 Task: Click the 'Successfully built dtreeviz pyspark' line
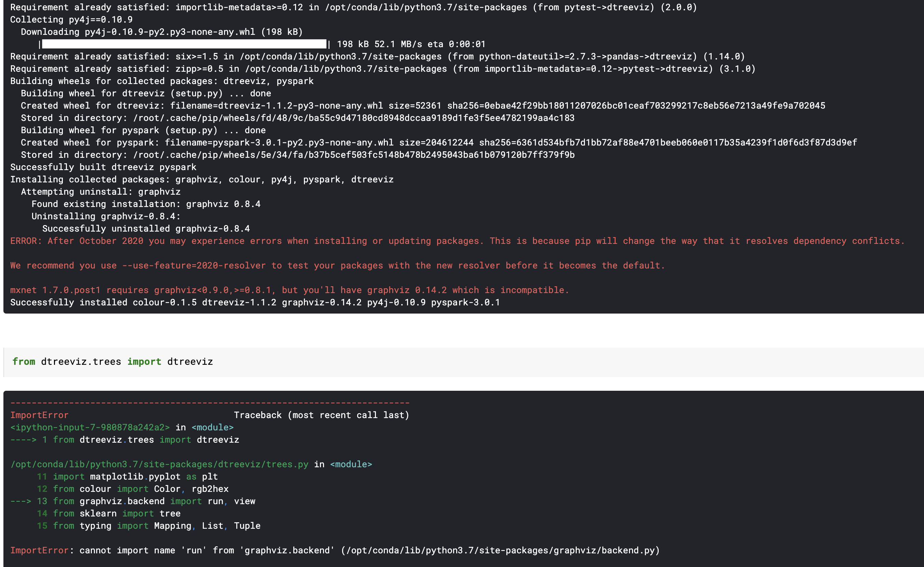click(x=103, y=167)
